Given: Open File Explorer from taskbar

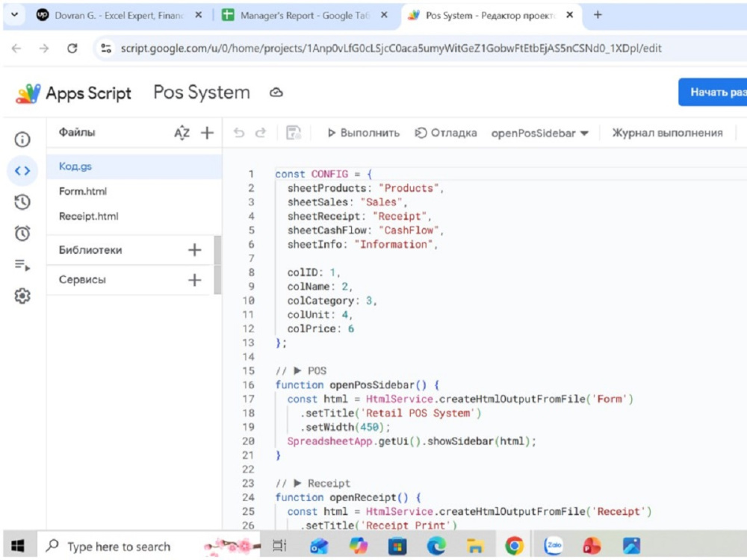Looking at the screenshot, I should pos(475,546).
